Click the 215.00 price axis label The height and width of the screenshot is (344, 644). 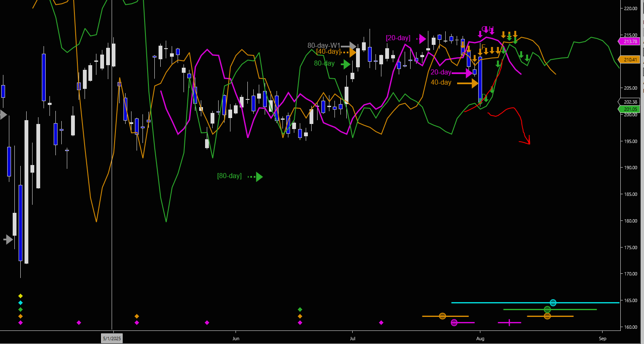(630, 35)
